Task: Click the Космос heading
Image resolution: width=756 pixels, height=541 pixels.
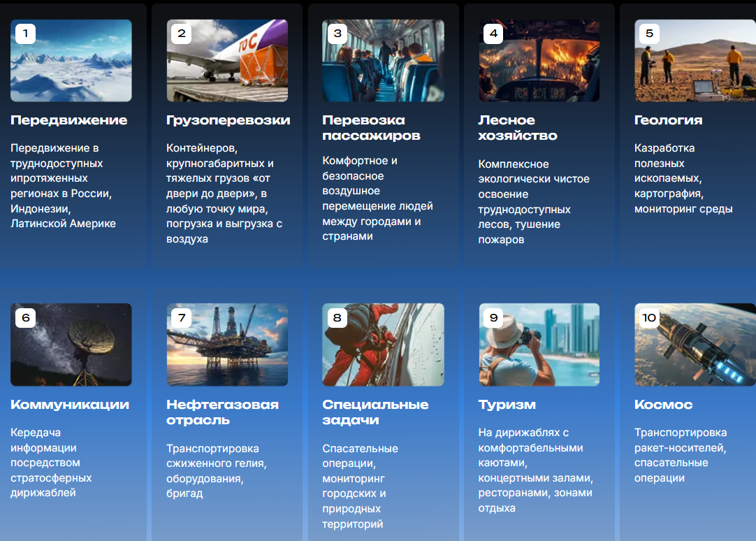Action: point(664,405)
